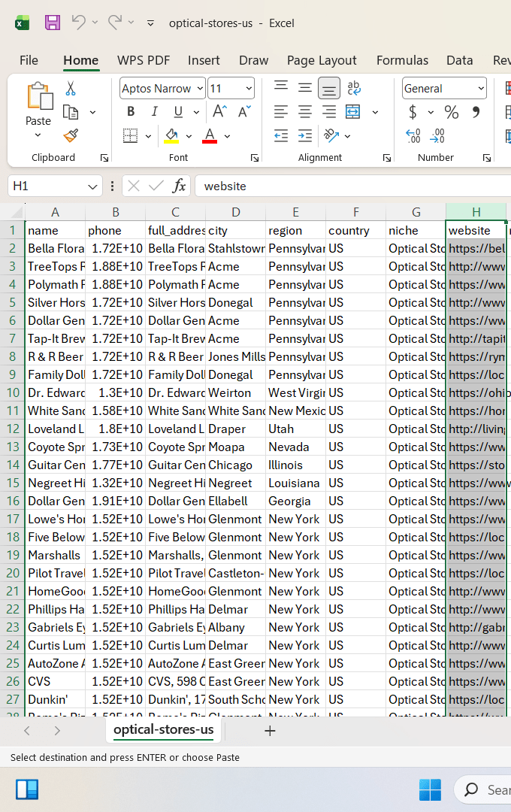Decrease Decimal places icon
Screen dimensions: 511x812
tap(437, 135)
